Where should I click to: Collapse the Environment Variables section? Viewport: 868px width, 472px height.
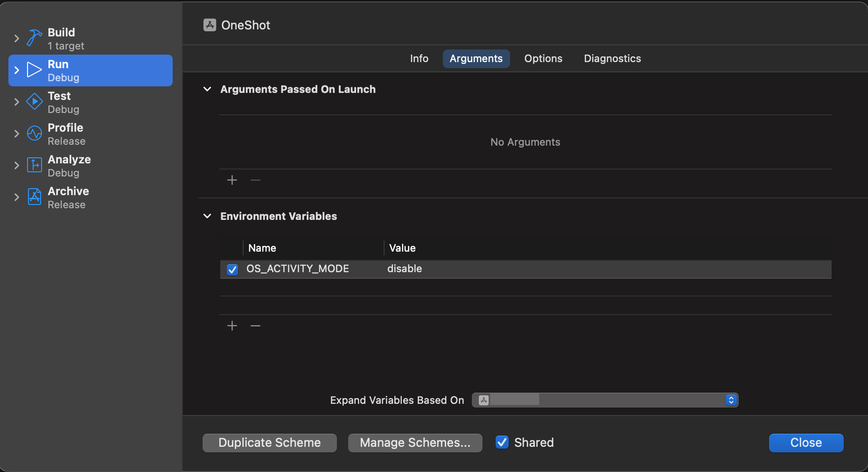point(208,216)
